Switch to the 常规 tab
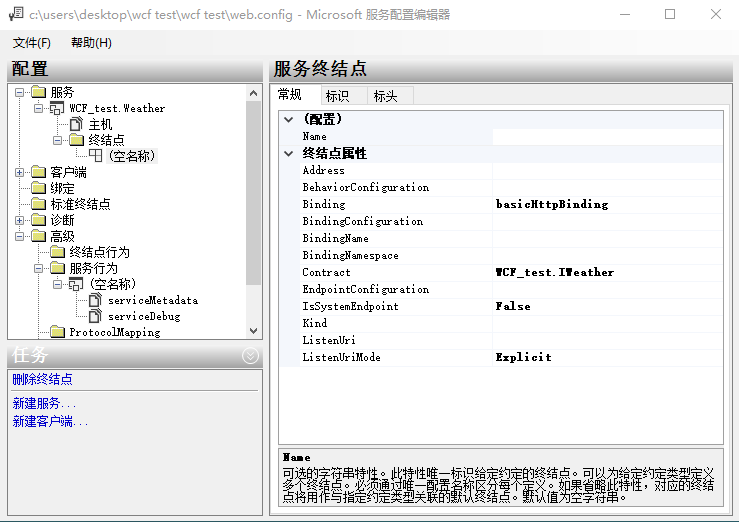Image resolution: width=739 pixels, height=522 pixels. tap(296, 95)
